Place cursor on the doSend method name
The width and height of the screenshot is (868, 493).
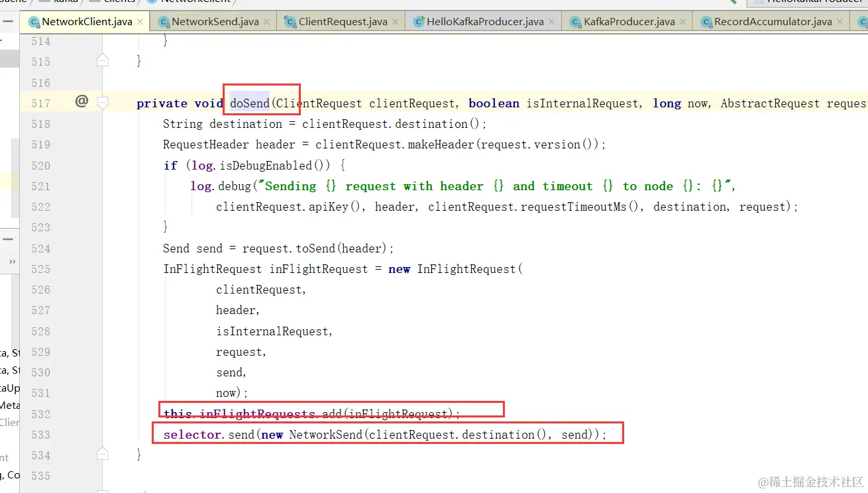250,103
